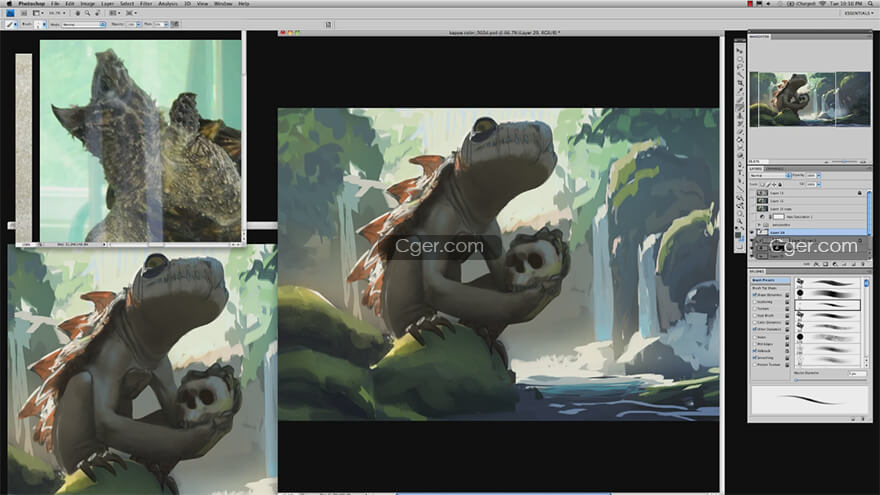
Task: Select the Pen tool
Action: coord(740,165)
